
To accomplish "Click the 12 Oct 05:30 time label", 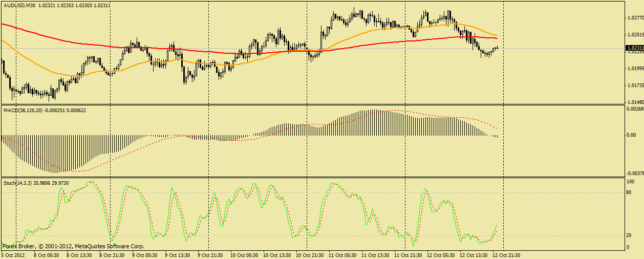I will (x=440, y=254).
